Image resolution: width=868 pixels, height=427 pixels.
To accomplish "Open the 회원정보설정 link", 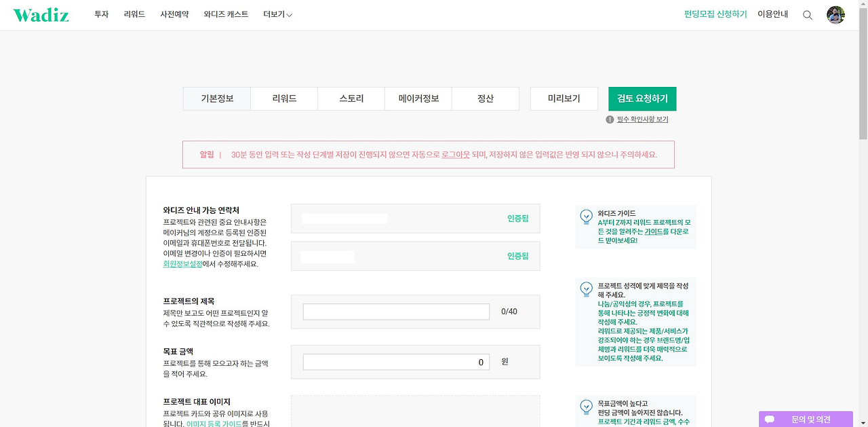I will point(183,264).
